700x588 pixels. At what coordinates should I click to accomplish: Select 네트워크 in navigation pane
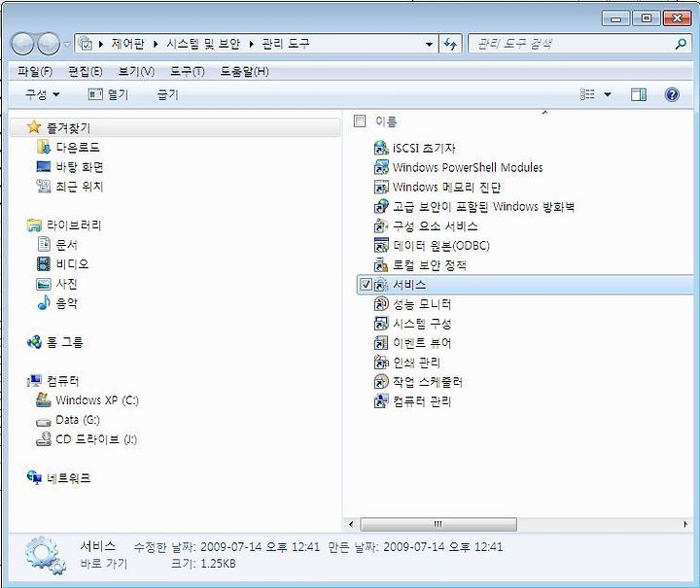[58, 478]
